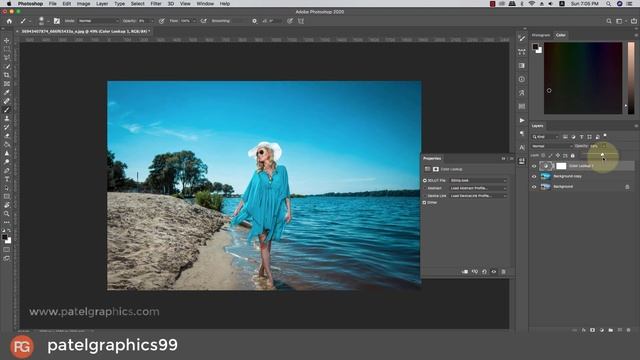Select the Rectangular Marquee tool
Screen dimensions: 640x360
pos(7,49)
